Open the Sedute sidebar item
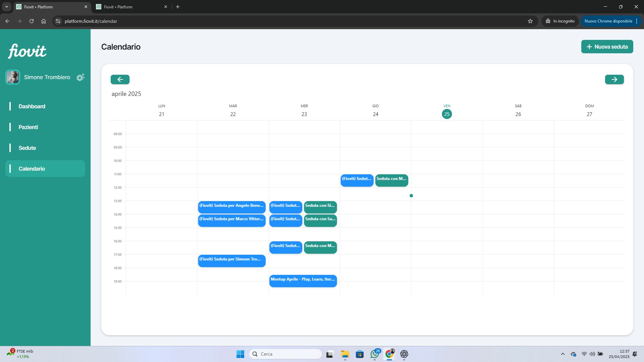 (x=27, y=148)
